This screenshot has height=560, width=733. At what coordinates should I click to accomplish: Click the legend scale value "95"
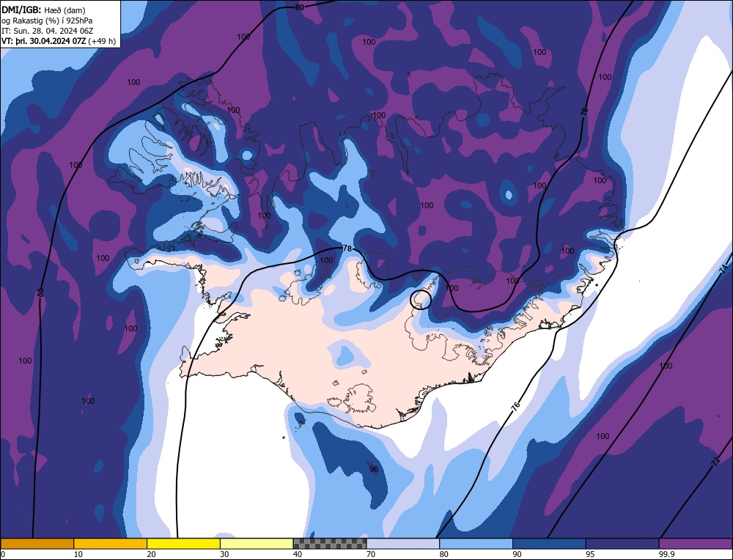coord(590,554)
